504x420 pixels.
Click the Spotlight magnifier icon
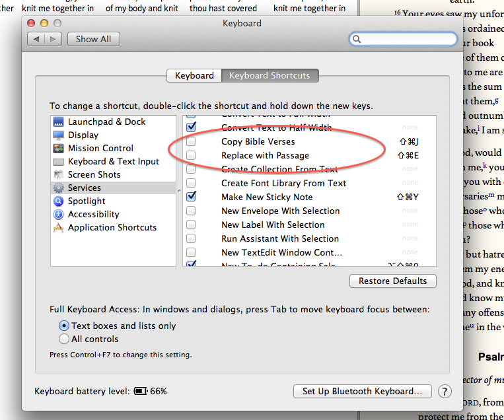(x=58, y=201)
